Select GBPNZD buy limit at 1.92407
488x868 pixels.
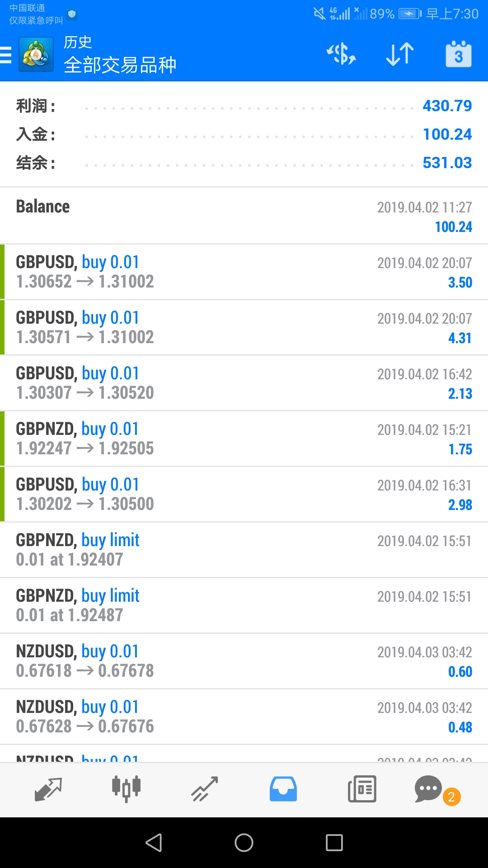244,550
